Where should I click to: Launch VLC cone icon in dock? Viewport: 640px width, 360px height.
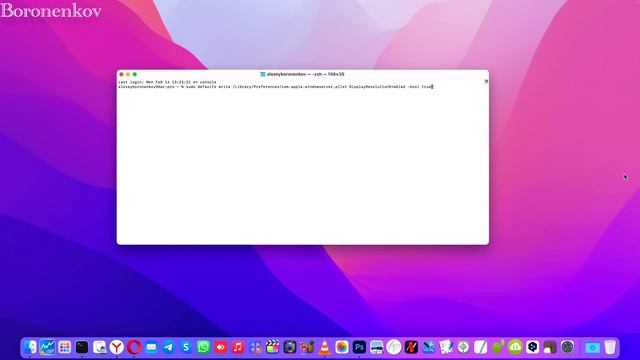(x=324, y=347)
